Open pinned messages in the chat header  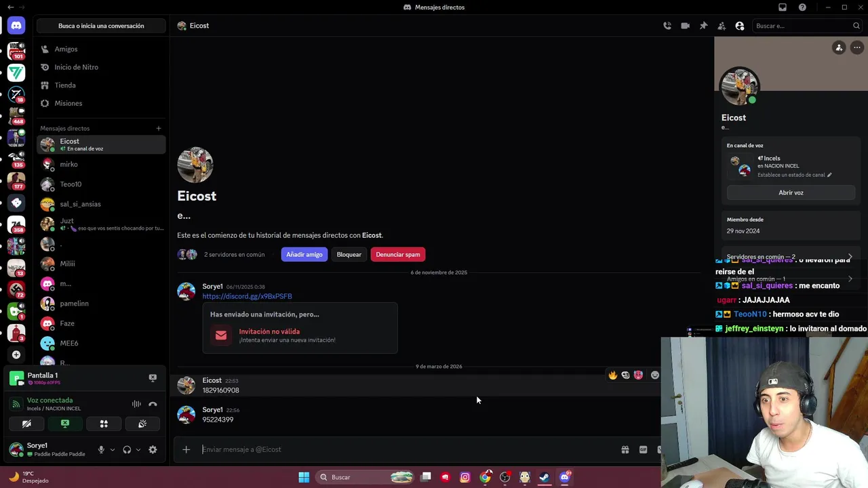703,26
